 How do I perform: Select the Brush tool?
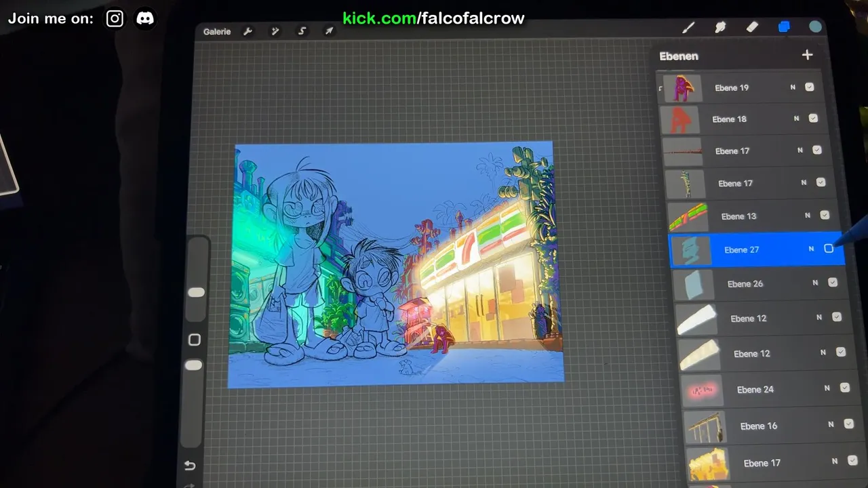tap(688, 28)
